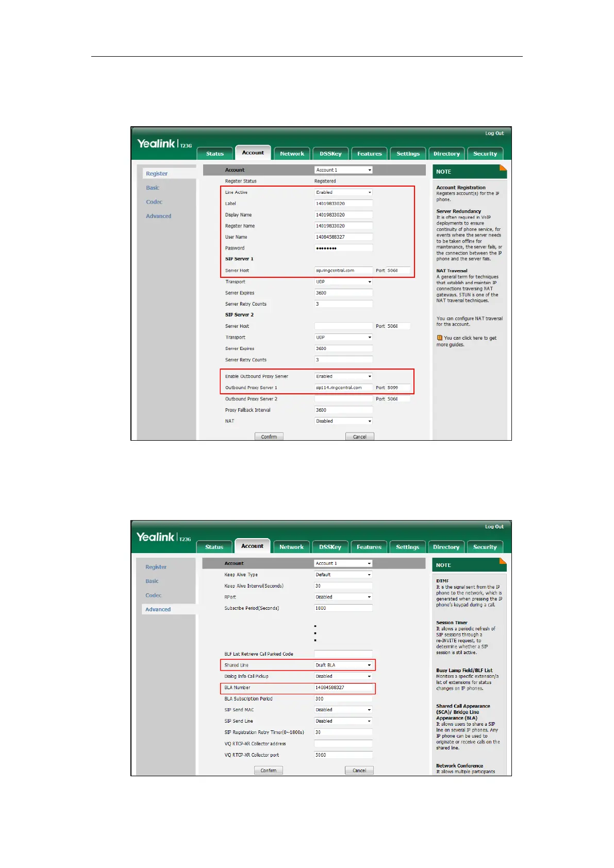
Task: Click Log Out on the Advanced page
Action: [x=494, y=526]
